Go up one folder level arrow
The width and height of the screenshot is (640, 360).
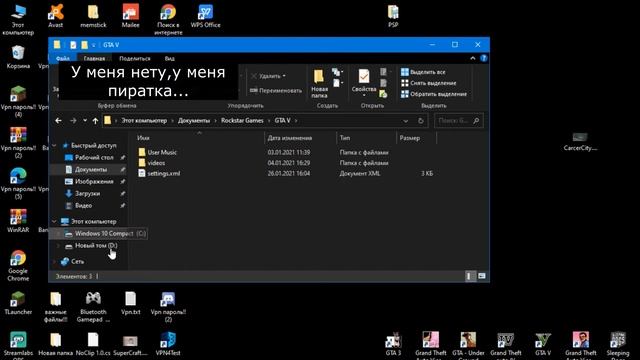(x=95, y=120)
